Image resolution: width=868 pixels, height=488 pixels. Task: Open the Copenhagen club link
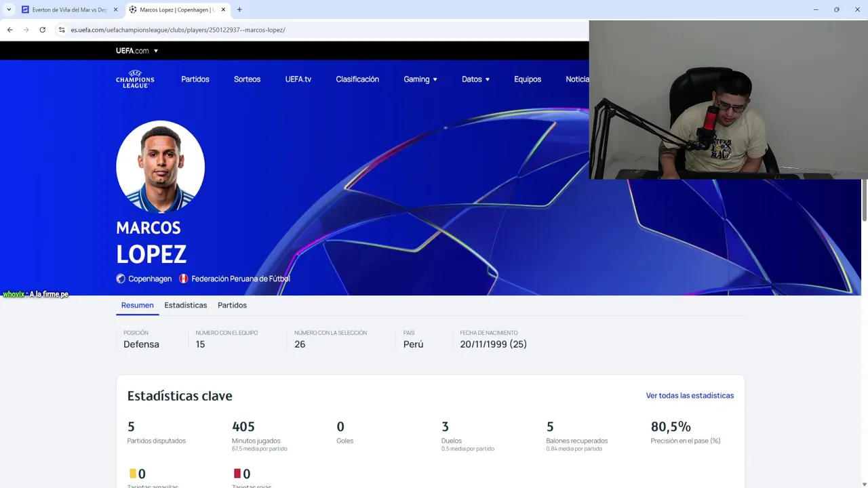pos(150,279)
